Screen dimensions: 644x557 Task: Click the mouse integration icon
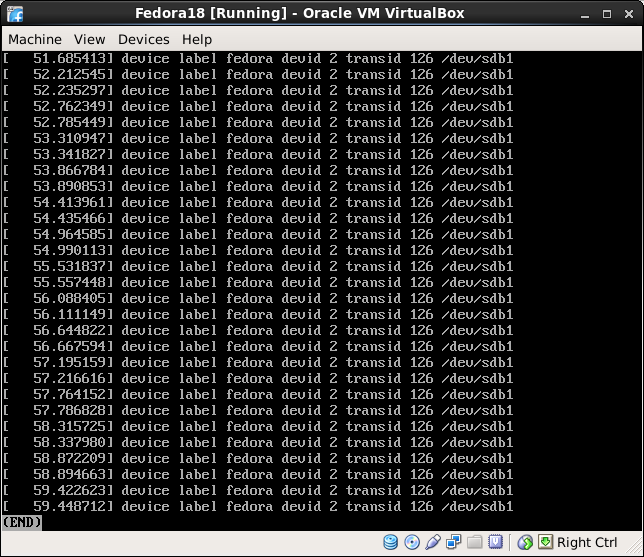[525, 542]
